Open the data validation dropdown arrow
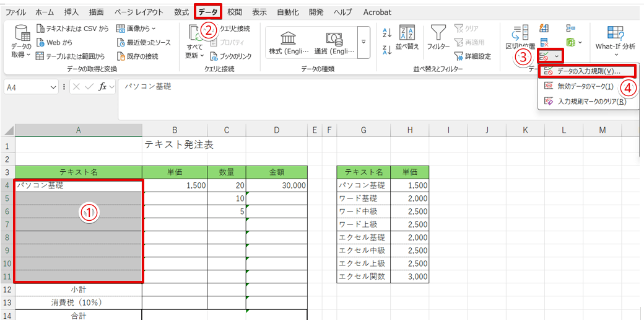The height and width of the screenshot is (320, 644). tap(557, 56)
